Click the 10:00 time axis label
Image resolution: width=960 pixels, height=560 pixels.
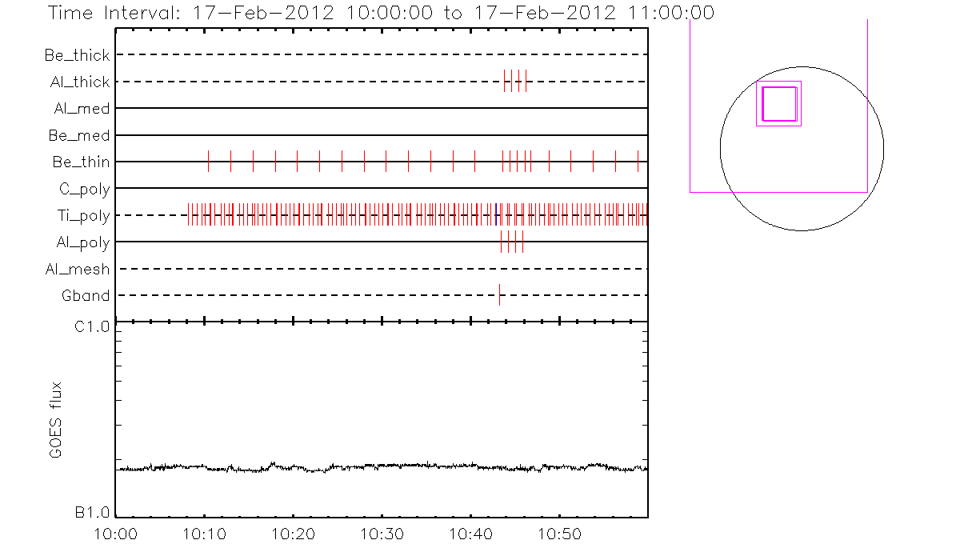(117, 533)
